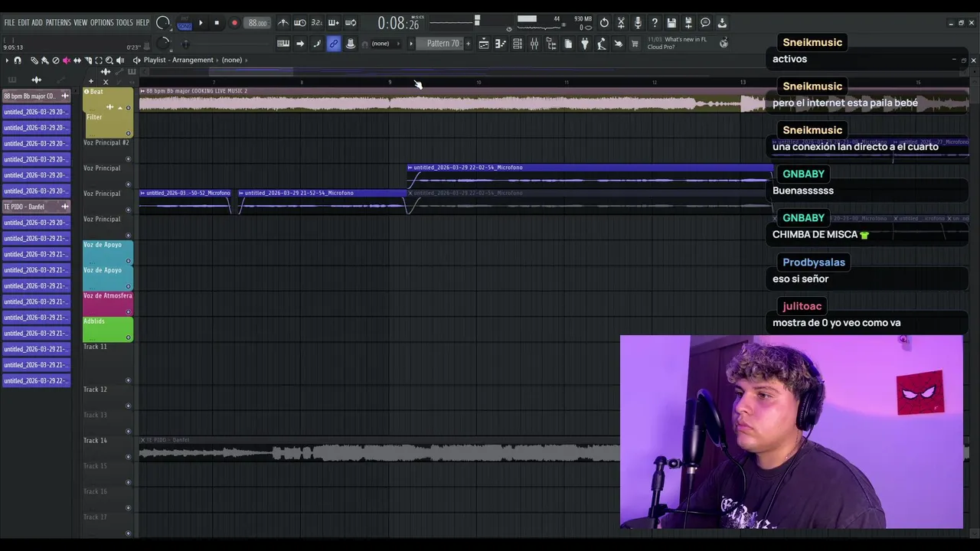This screenshot has height=551, width=980.
Task: Toggle Playlist magnet snap icon
Action: pos(18,60)
